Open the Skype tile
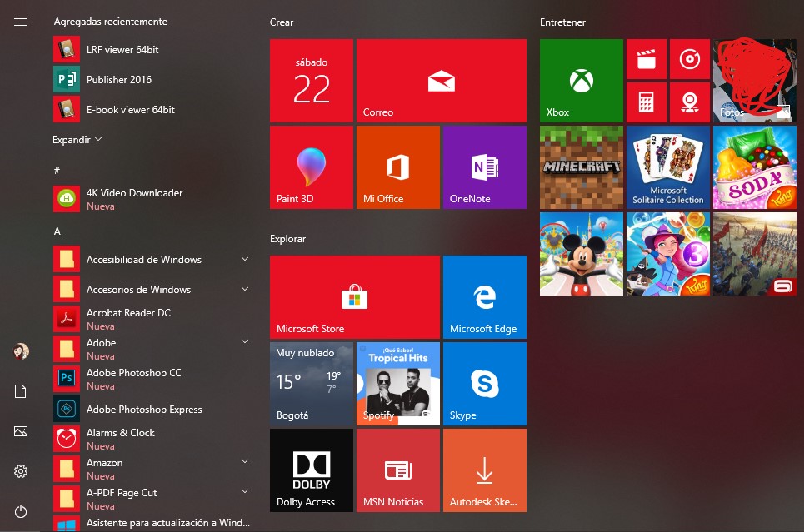This screenshot has height=532, width=804. pyautogui.click(x=485, y=383)
